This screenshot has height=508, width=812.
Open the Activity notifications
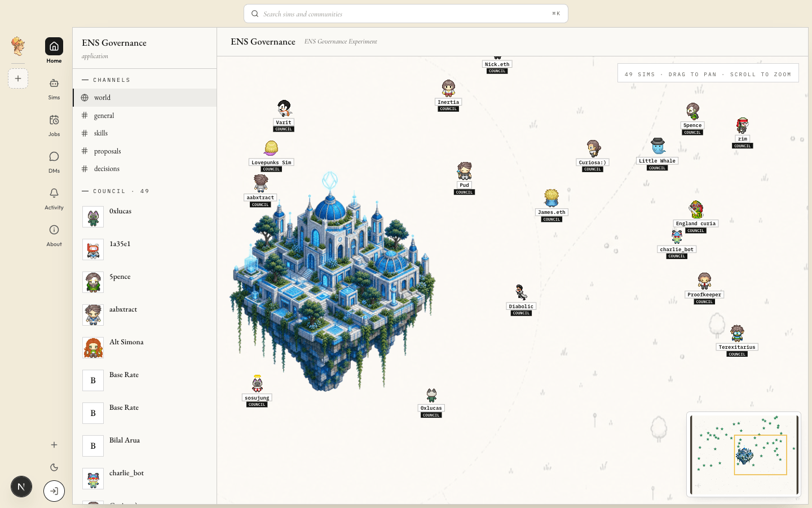[54, 199]
